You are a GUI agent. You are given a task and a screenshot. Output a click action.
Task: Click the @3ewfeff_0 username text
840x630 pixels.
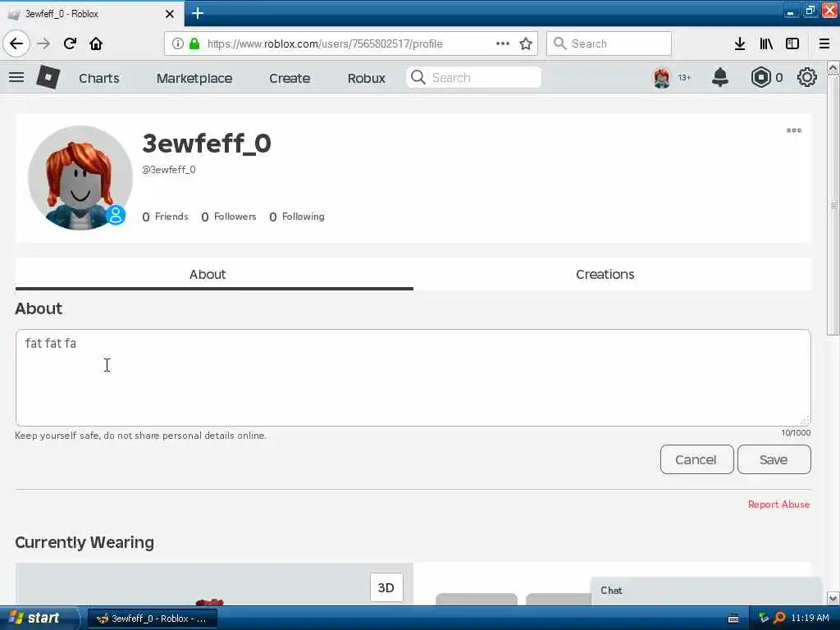pyautogui.click(x=169, y=170)
